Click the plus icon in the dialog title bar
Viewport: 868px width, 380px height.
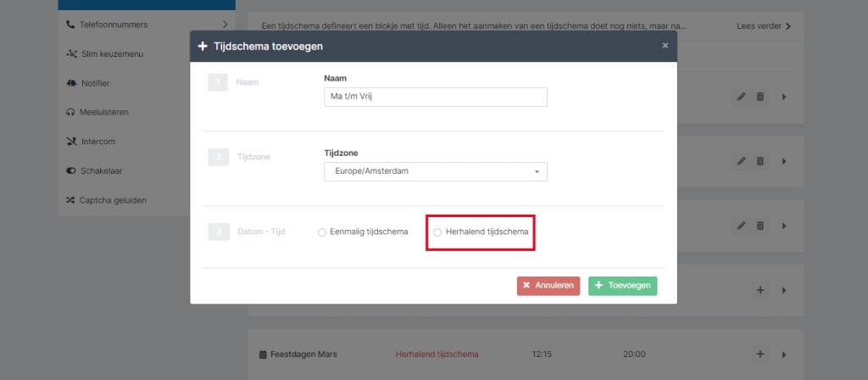point(203,46)
